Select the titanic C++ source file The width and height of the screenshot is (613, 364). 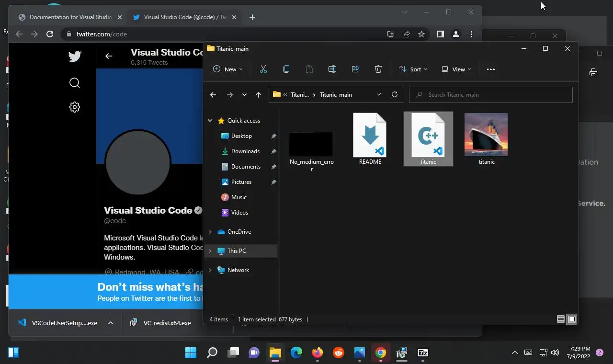click(x=428, y=139)
